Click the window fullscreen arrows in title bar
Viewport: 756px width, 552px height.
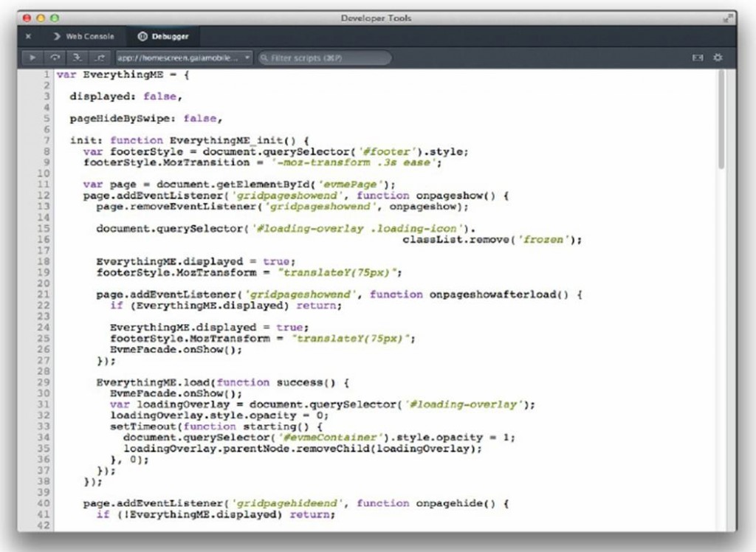point(727,18)
